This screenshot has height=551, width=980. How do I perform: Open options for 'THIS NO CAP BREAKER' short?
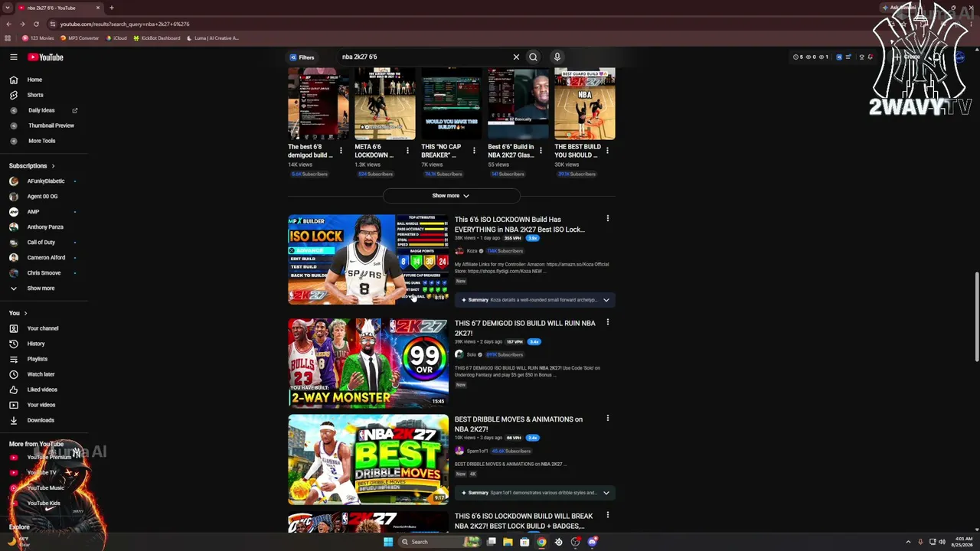(474, 151)
